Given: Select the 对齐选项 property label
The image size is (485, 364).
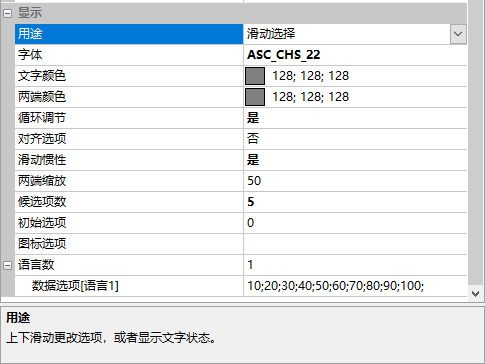Looking at the screenshot, I should (42, 139).
